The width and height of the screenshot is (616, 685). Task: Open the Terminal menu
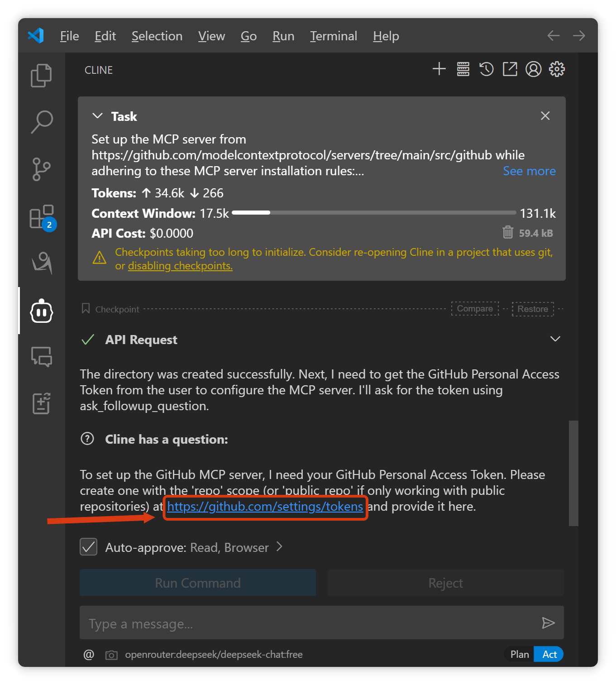pyautogui.click(x=334, y=36)
